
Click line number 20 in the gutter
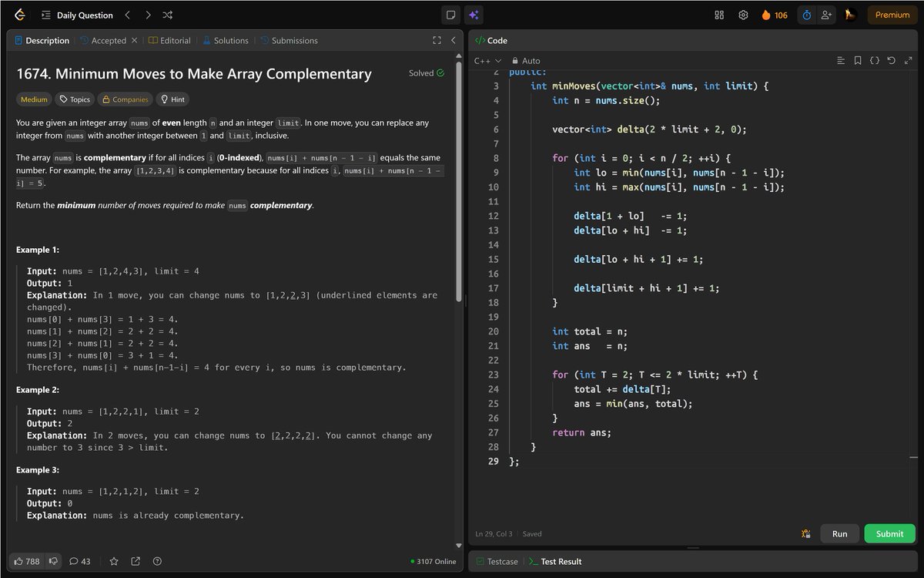pos(493,331)
